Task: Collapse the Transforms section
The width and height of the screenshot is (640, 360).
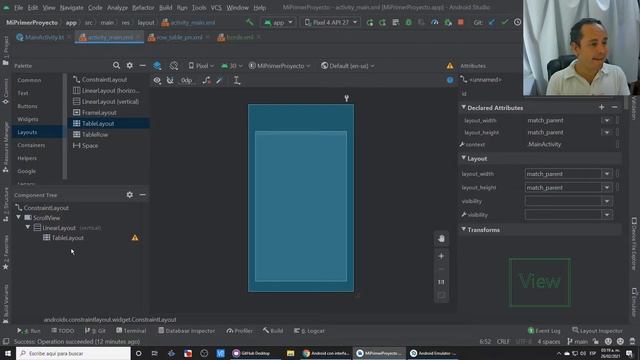Action: [464, 229]
